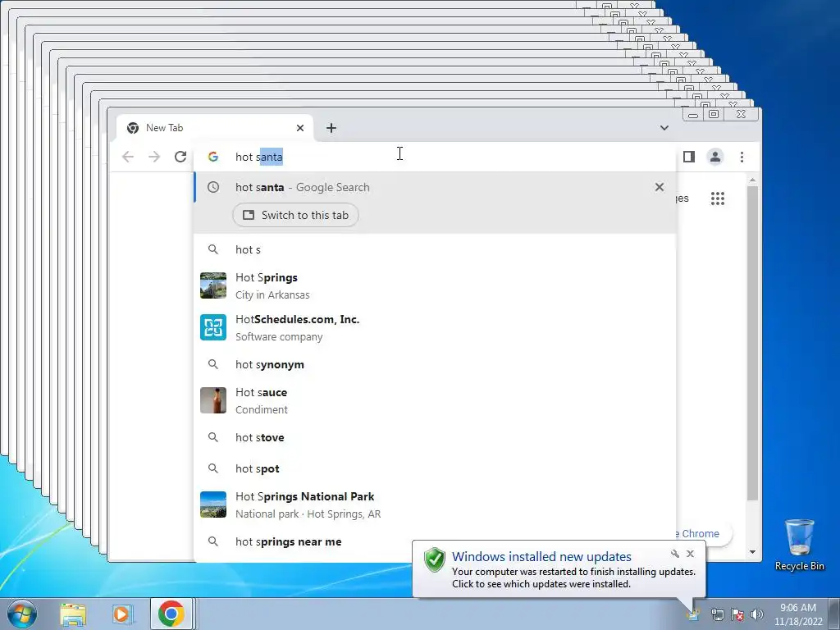
Task: Click magnifier icon beside hot spot
Action: click(x=213, y=468)
